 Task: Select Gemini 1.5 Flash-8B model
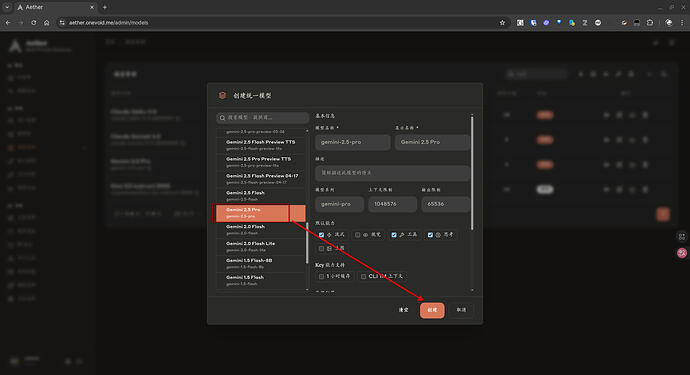click(261, 263)
